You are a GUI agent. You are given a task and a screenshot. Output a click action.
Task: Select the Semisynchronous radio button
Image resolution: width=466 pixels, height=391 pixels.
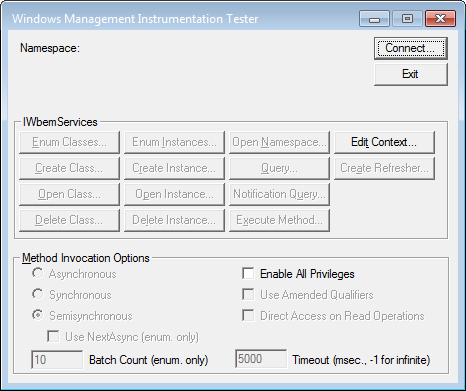click(x=38, y=315)
